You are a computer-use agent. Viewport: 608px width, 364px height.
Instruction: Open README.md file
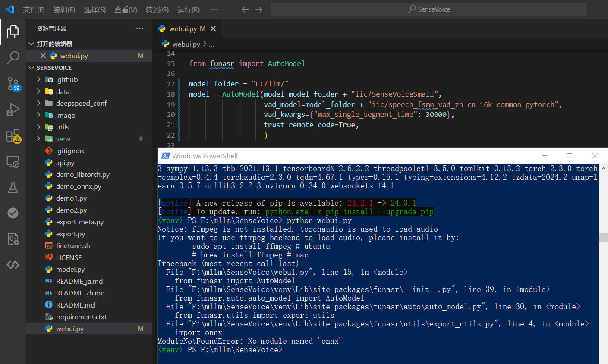pos(89,305)
